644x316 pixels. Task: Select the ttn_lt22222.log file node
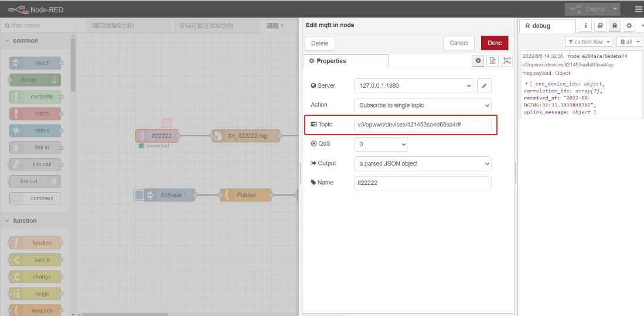click(x=246, y=135)
